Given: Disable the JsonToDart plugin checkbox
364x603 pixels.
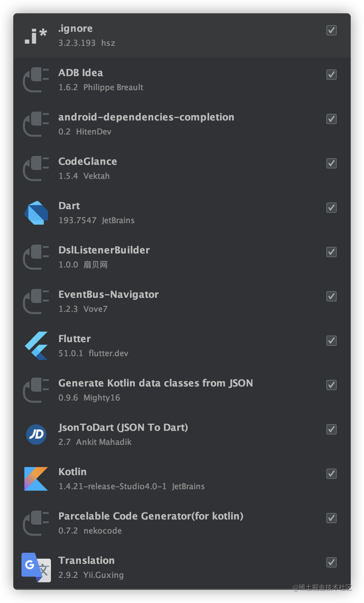Looking at the screenshot, I should (332, 429).
